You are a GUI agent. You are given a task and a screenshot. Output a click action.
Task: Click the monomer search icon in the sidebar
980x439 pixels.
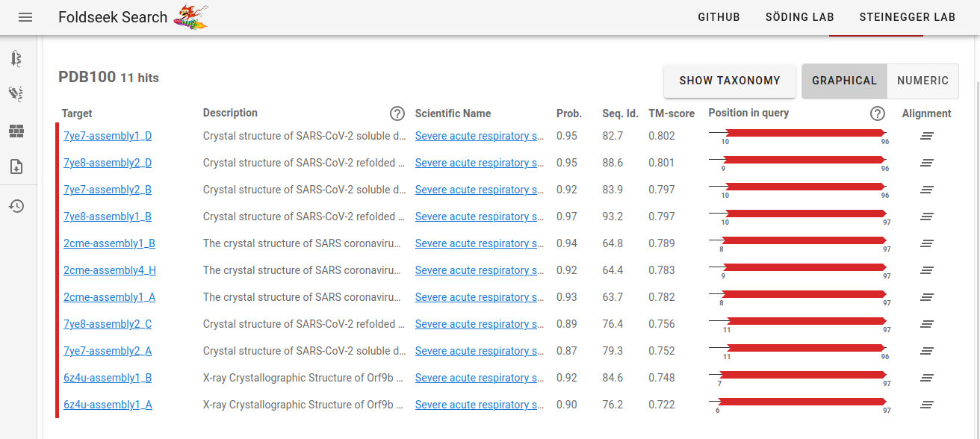(16, 58)
